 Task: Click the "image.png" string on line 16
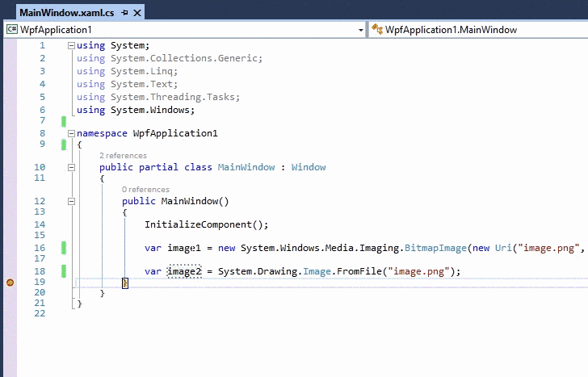click(x=548, y=248)
